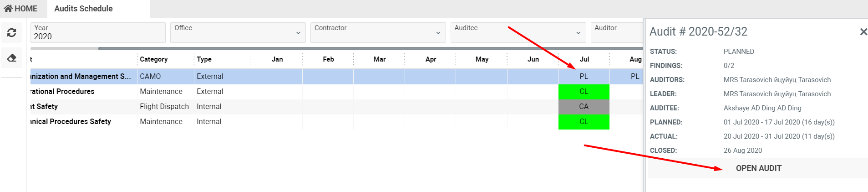Close the Audit details panel

point(863,32)
